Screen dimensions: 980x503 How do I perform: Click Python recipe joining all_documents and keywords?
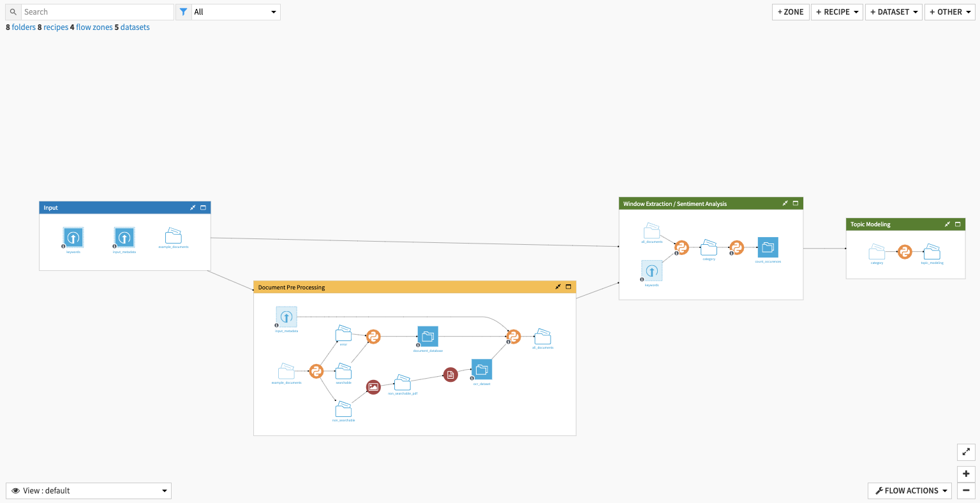click(x=681, y=247)
